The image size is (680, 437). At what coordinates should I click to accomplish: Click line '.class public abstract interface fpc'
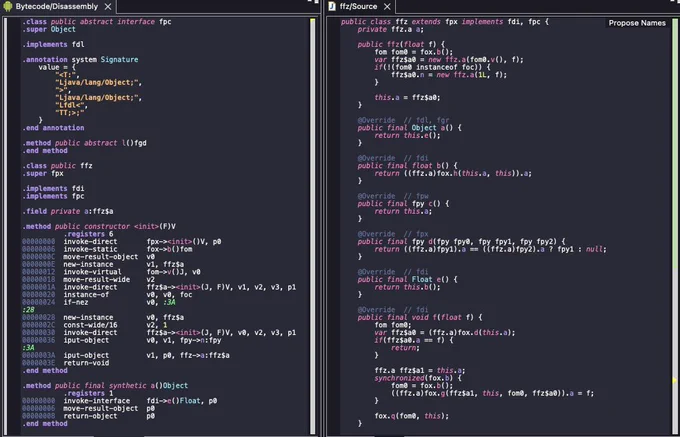[x=97, y=22]
